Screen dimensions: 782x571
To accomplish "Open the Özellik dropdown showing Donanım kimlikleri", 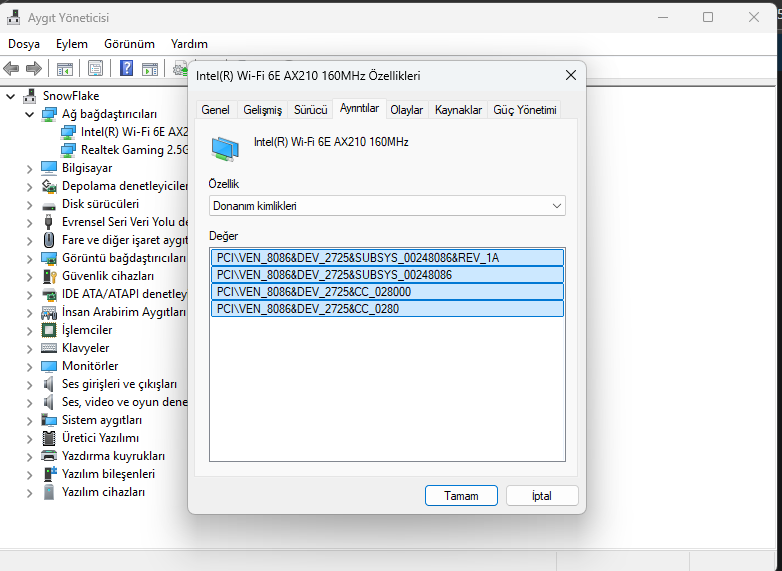I will [x=387, y=206].
